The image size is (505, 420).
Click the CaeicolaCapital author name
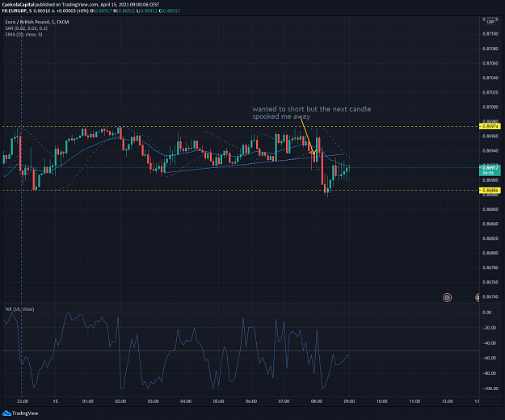(x=18, y=5)
